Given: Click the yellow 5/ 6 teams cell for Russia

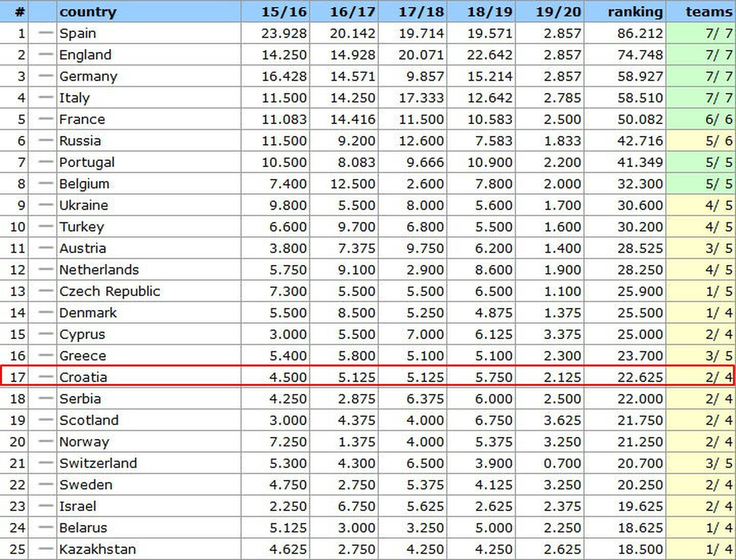Looking at the screenshot, I should pyautogui.click(x=718, y=141).
